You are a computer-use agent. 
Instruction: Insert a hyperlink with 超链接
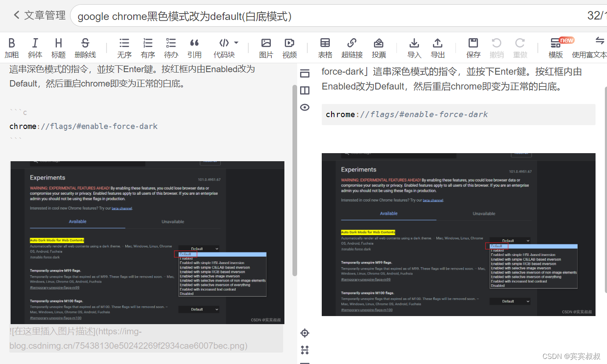point(352,48)
